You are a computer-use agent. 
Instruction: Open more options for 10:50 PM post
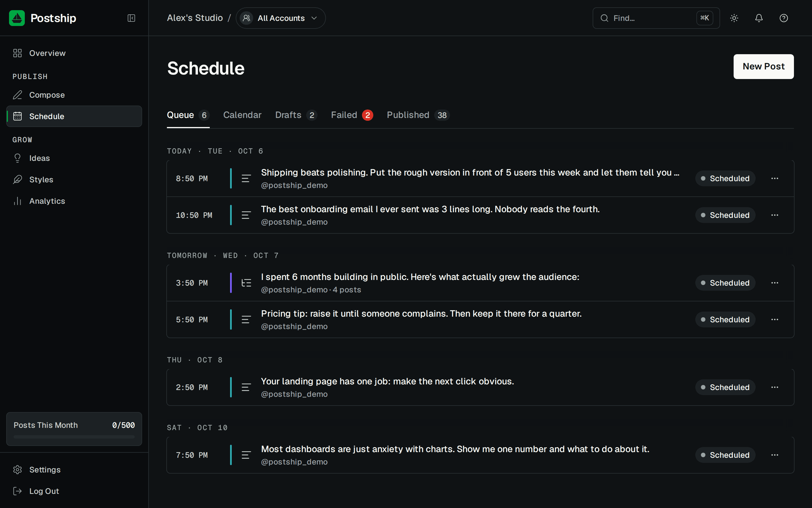pyautogui.click(x=775, y=215)
